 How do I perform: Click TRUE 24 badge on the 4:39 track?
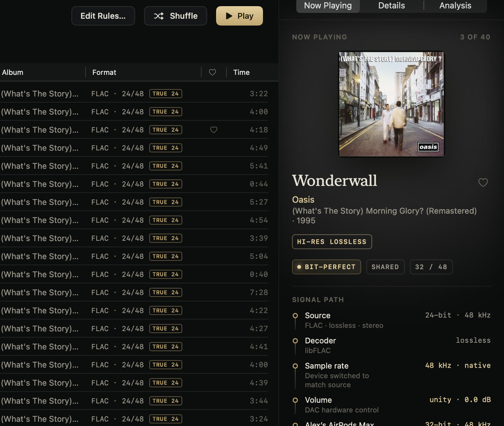click(x=166, y=383)
